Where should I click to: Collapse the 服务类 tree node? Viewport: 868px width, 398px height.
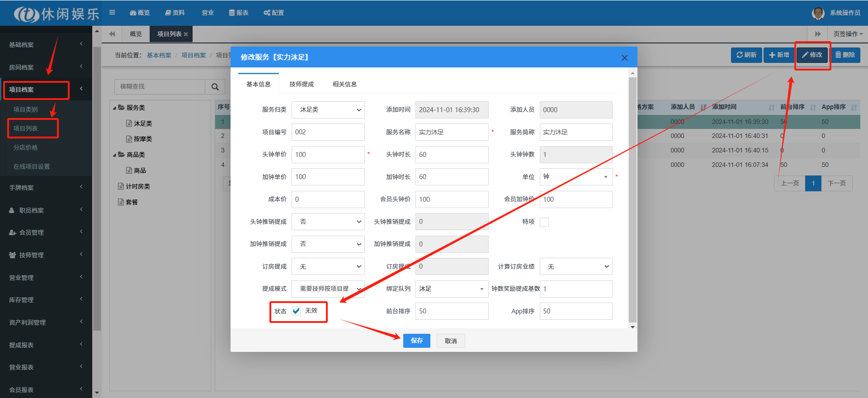click(x=115, y=108)
